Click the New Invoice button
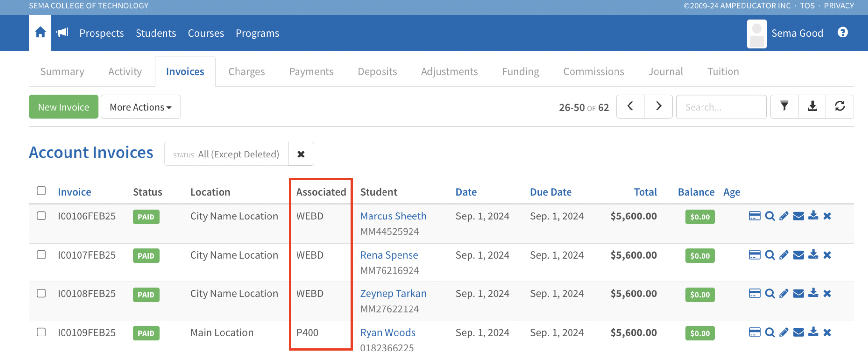868x358 pixels. click(64, 107)
